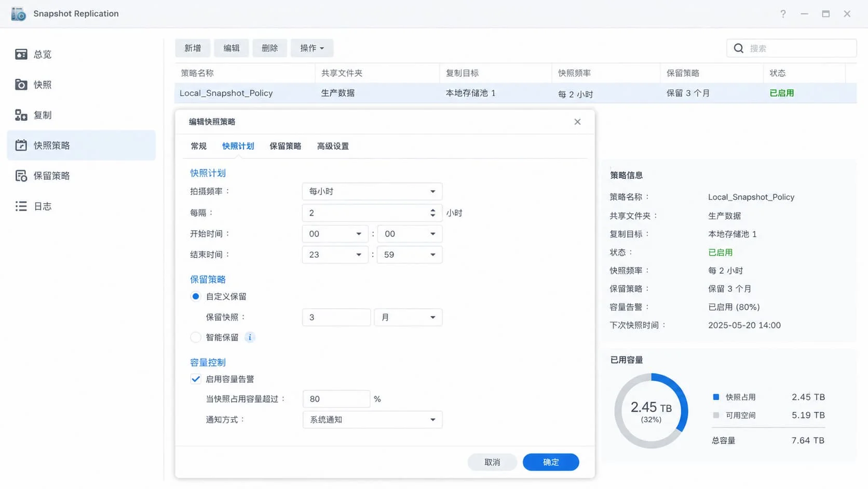Select the Local_Snapshot_Policy table row
Screen dimensions: 868x489
pos(515,93)
